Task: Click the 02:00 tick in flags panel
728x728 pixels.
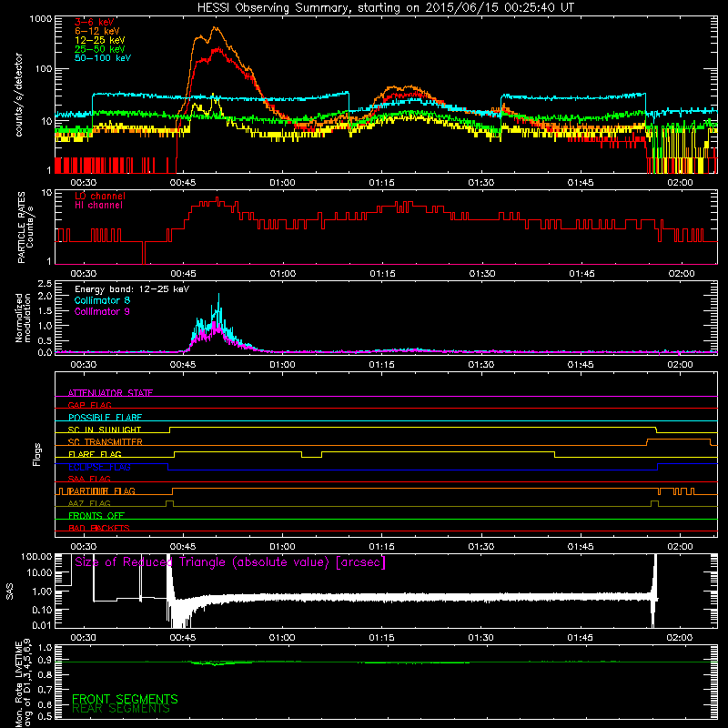Action: (680, 547)
